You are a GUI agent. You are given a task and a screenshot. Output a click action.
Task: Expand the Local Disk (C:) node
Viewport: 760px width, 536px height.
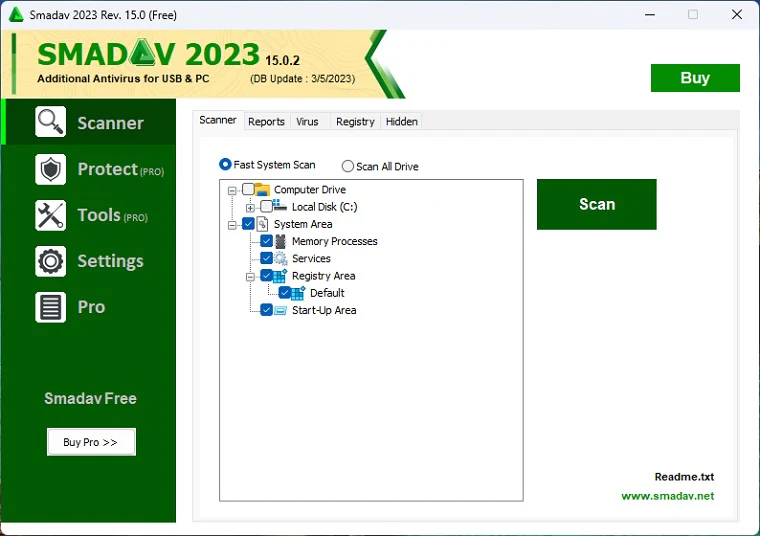coord(250,207)
